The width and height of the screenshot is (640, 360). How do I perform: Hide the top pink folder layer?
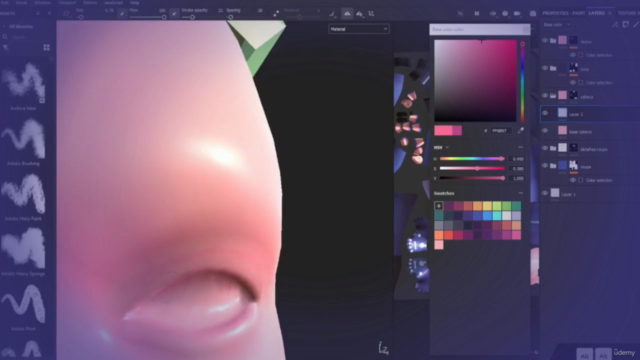545,40
